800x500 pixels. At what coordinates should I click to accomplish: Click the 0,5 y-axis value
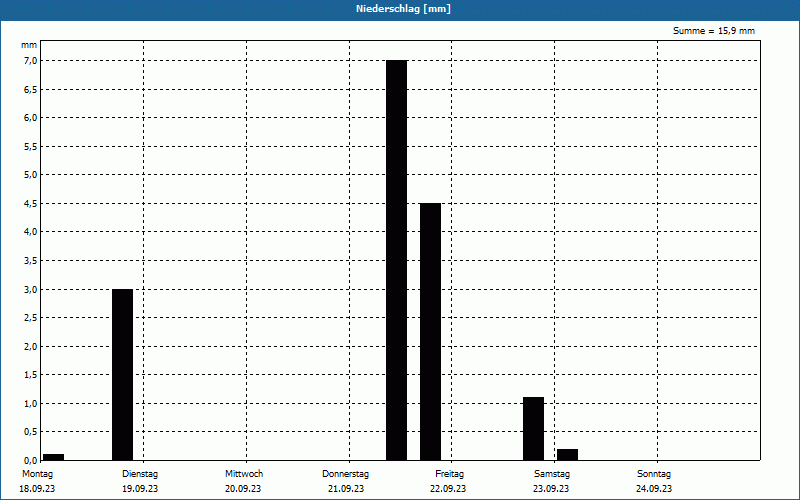[31, 432]
